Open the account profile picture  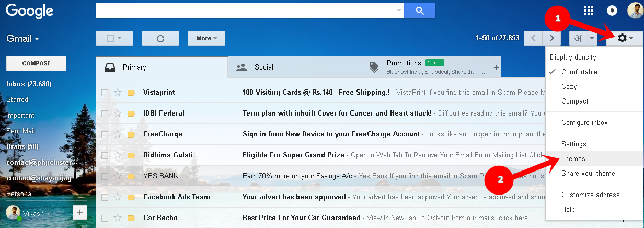pos(635,10)
